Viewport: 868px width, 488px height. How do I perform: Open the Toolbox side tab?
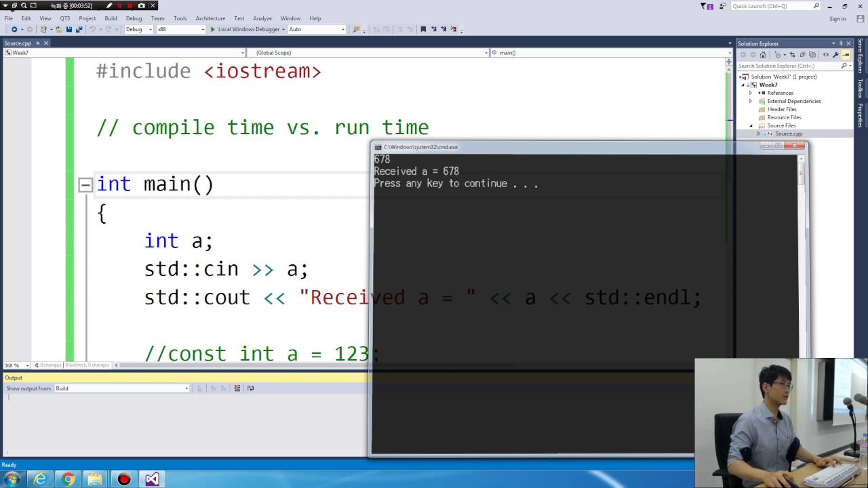(861, 89)
